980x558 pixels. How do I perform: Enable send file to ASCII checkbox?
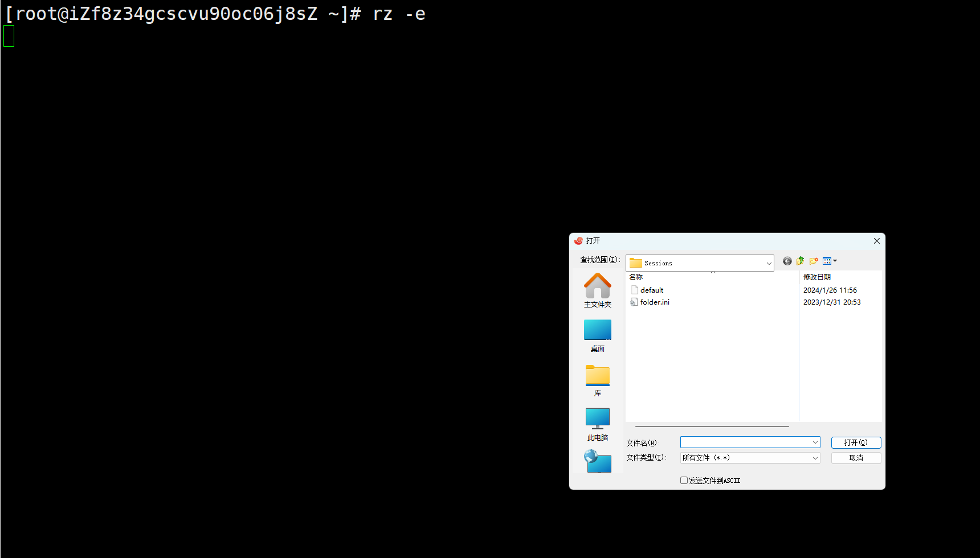[684, 480]
